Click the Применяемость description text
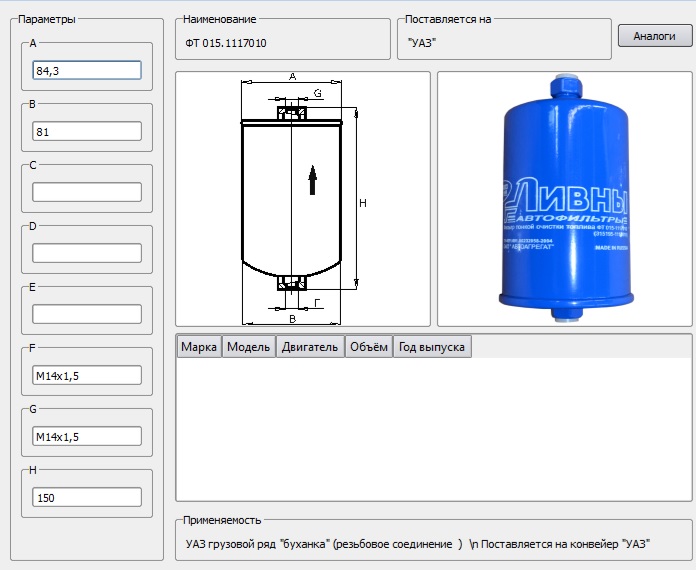 tap(418, 544)
